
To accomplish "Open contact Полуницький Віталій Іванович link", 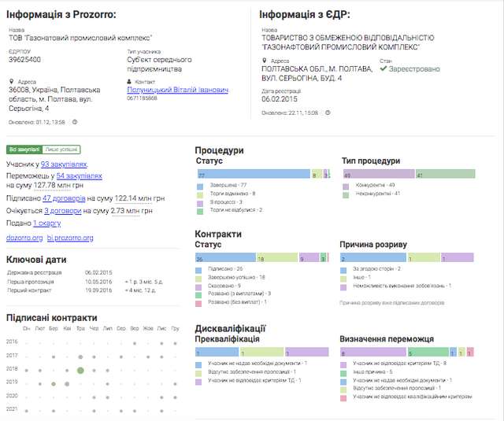I will pos(178,90).
